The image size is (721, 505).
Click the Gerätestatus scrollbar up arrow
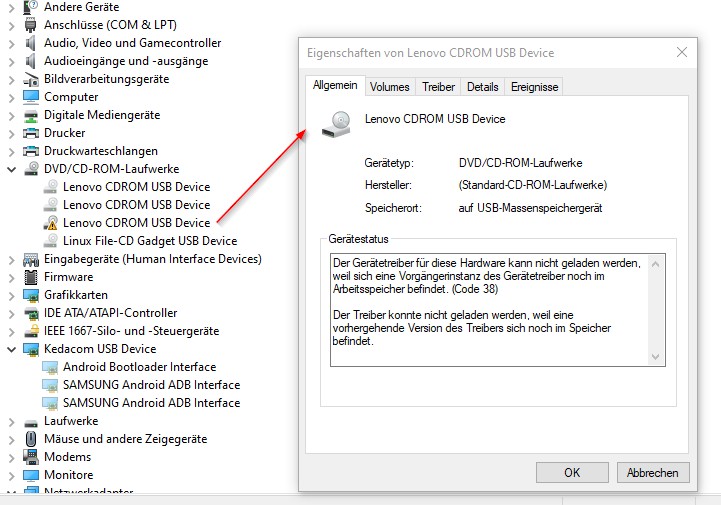(x=656, y=264)
